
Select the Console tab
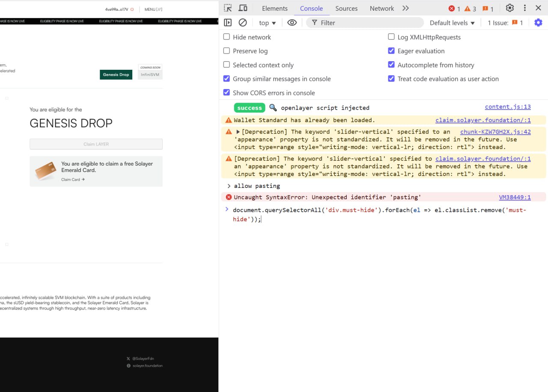[x=311, y=8]
